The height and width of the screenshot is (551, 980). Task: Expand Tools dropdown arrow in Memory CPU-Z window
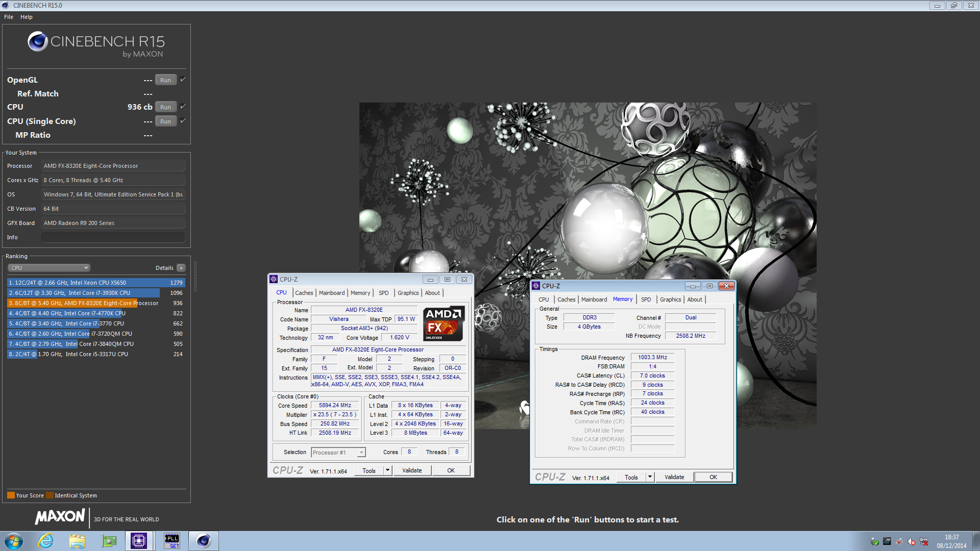(x=650, y=477)
